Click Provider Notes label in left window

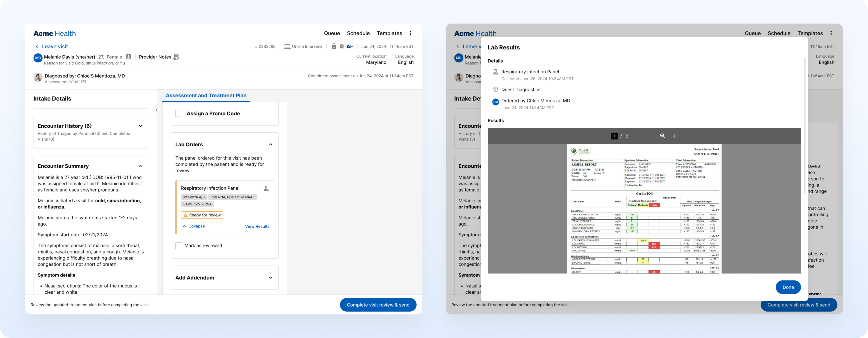coord(155,57)
